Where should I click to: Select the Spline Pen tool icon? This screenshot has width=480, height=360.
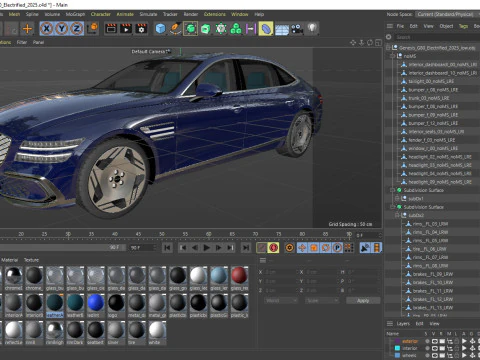[175, 29]
